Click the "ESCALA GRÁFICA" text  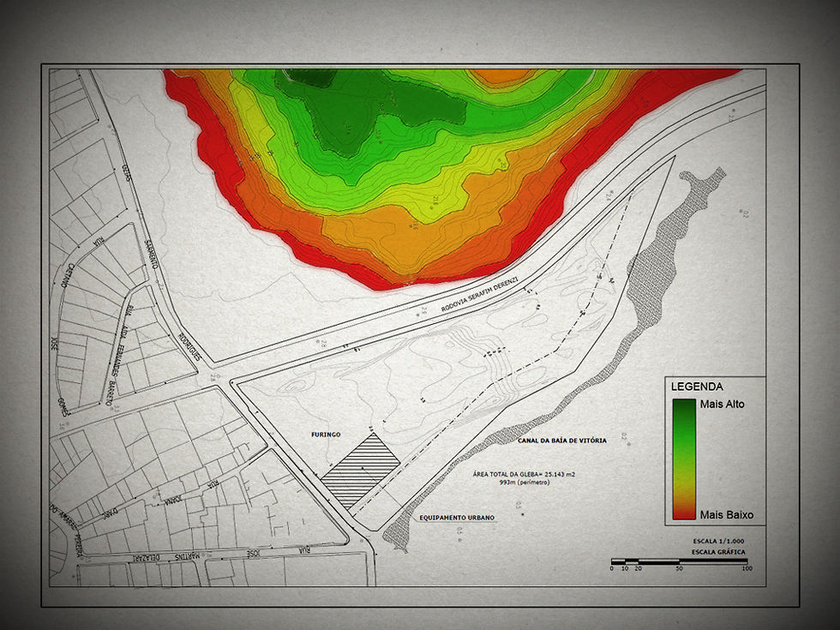(718, 552)
